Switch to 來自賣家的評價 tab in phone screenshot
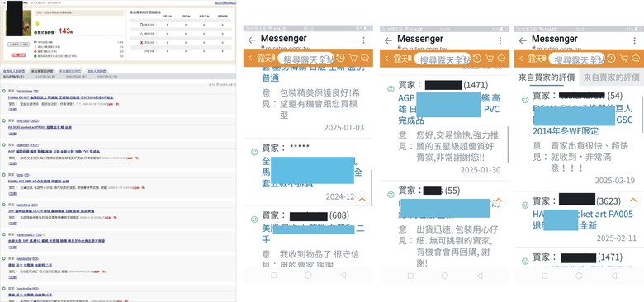Image resolution: width=644 pixels, height=302 pixels. (611, 77)
